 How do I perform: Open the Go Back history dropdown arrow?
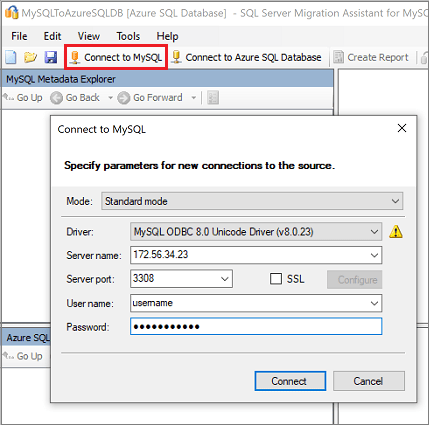[x=110, y=98]
